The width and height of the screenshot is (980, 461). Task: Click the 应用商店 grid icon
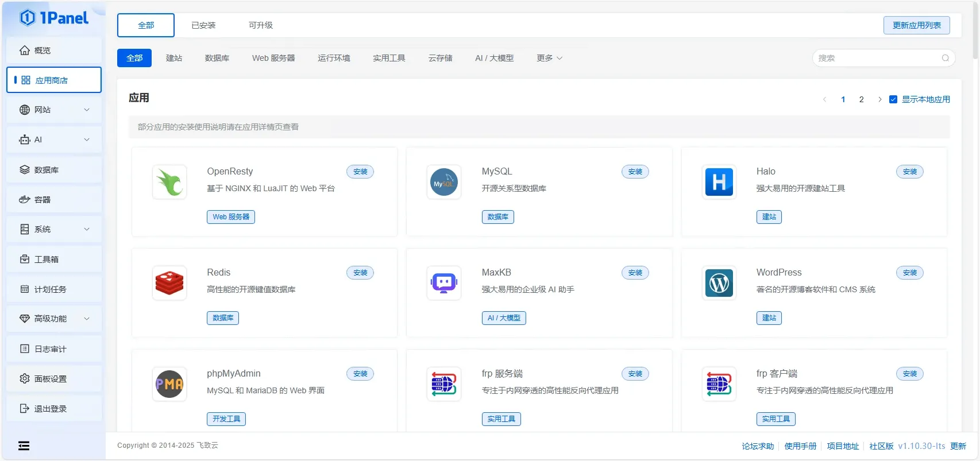(26, 80)
